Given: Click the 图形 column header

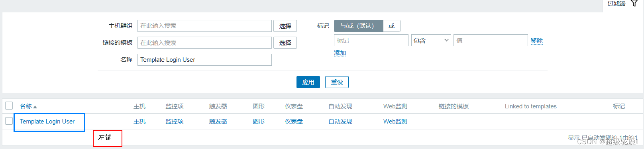Looking at the screenshot, I should point(259,106).
